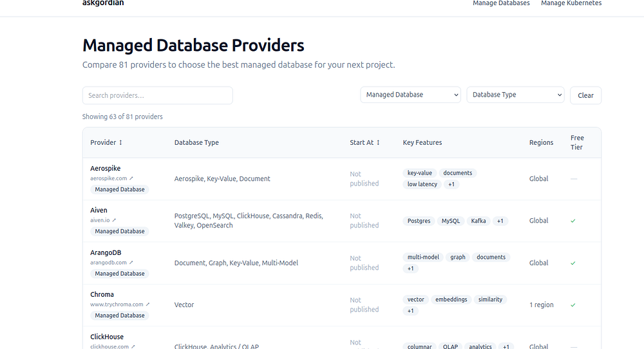Open external link icon beside clickhouse.com
Screen dimensions: 644x349
pos(133,346)
